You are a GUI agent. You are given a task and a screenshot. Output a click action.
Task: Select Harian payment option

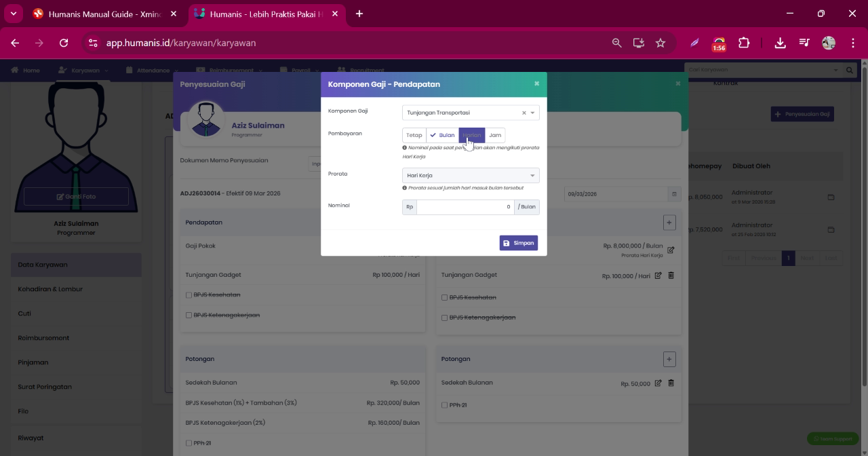pyautogui.click(x=472, y=135)
